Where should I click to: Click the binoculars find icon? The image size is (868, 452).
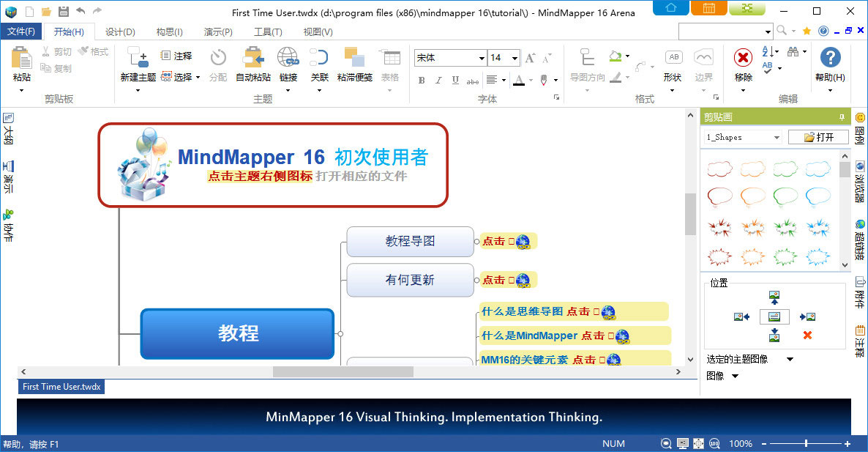pyautogui.click(x=793, y=51)
